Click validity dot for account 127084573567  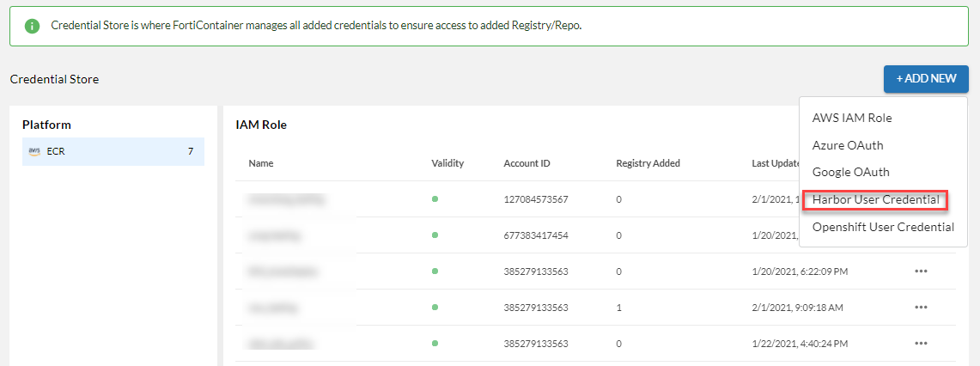435,199
